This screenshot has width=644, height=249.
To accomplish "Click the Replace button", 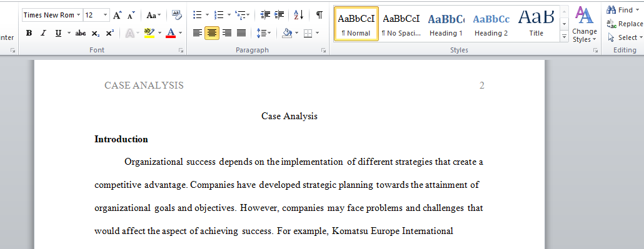I will [x=625, y=24].
